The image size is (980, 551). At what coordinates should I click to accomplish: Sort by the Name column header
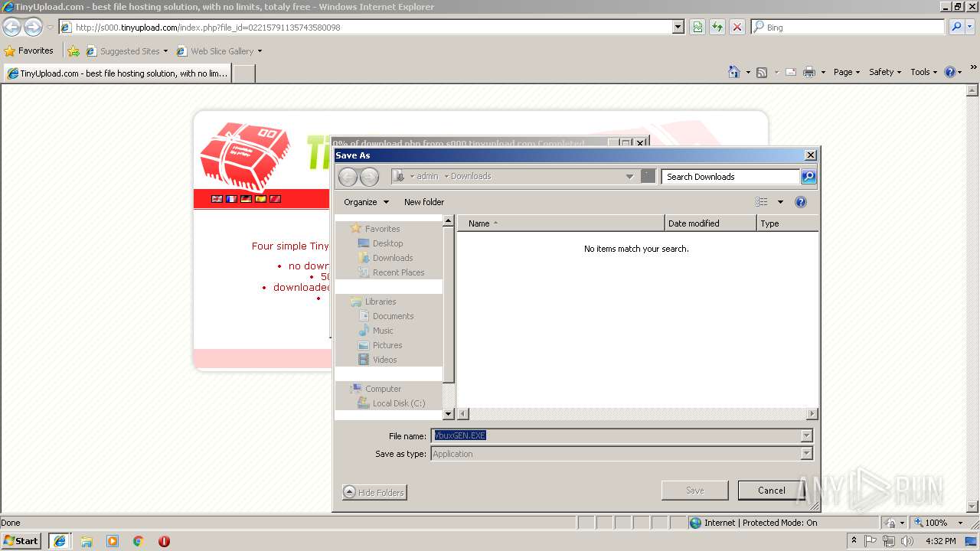point(560,223)
